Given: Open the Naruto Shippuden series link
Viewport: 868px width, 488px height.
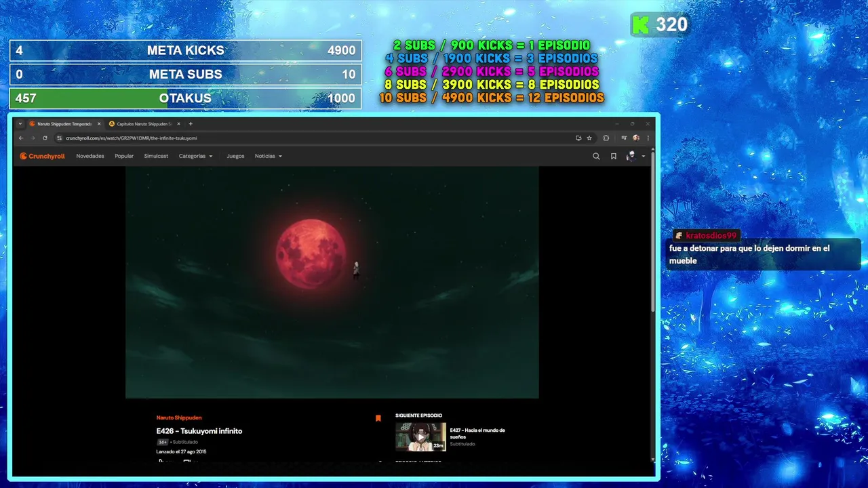Looking at the screenshot, I should [x=179, y=418].
